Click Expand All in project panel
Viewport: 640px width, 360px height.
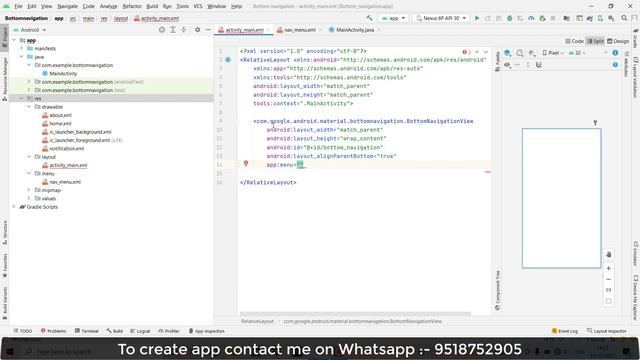pos(173,30)
